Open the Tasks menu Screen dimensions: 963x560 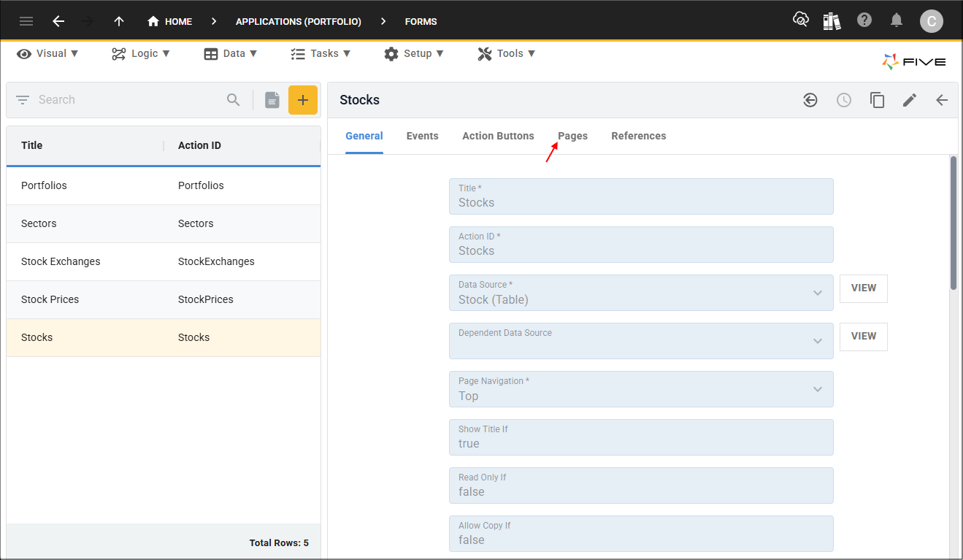pos(321,53)
